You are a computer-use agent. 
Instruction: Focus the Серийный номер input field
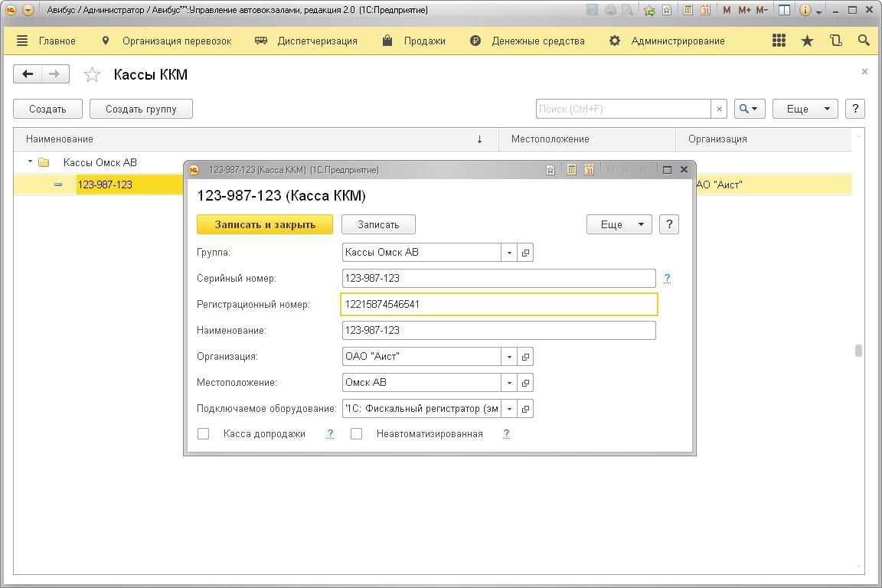pyautogui.click(x=498, y=279)
